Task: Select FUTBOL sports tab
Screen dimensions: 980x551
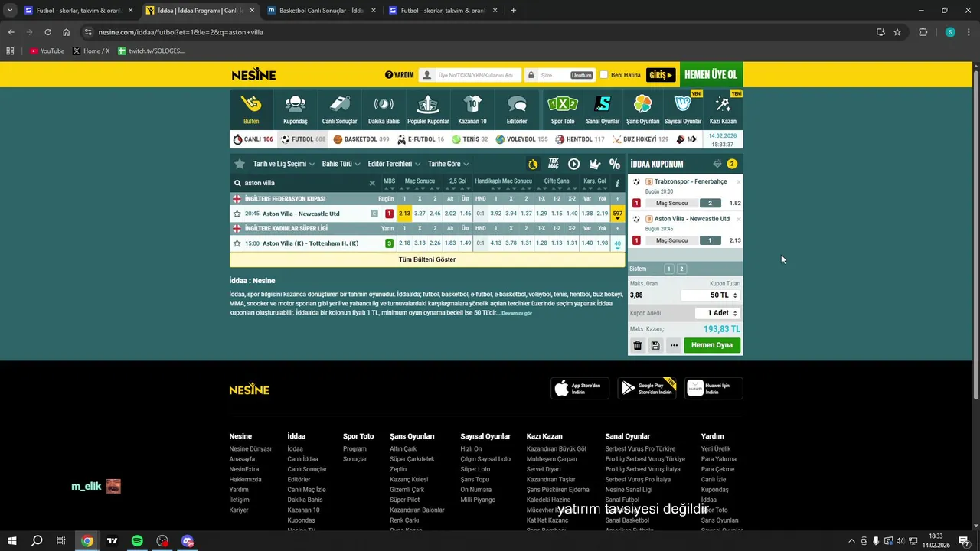Action: (302, 139)
